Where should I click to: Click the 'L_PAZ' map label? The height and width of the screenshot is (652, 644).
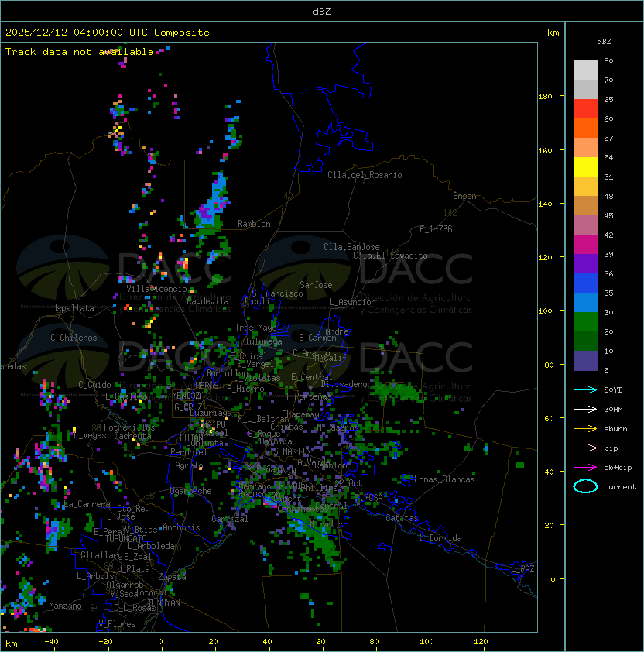tap(522, 569)
